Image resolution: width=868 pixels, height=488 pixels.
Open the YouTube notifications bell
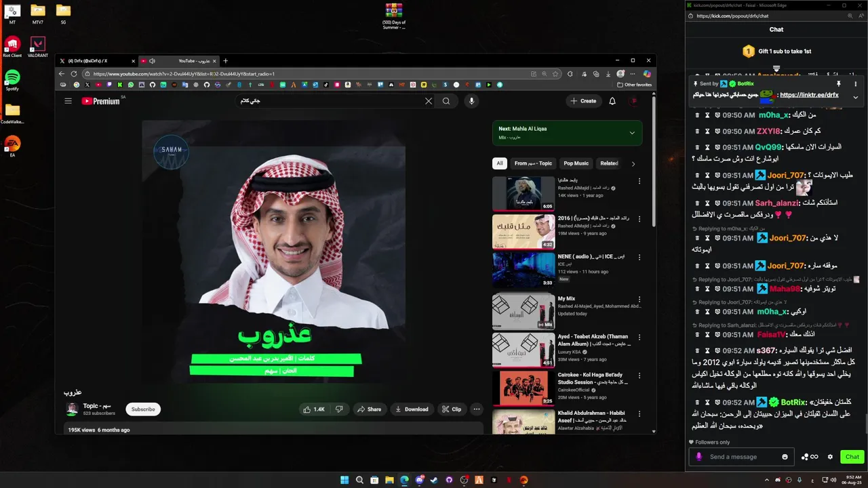pyautogui.click(x=612, y=101)
